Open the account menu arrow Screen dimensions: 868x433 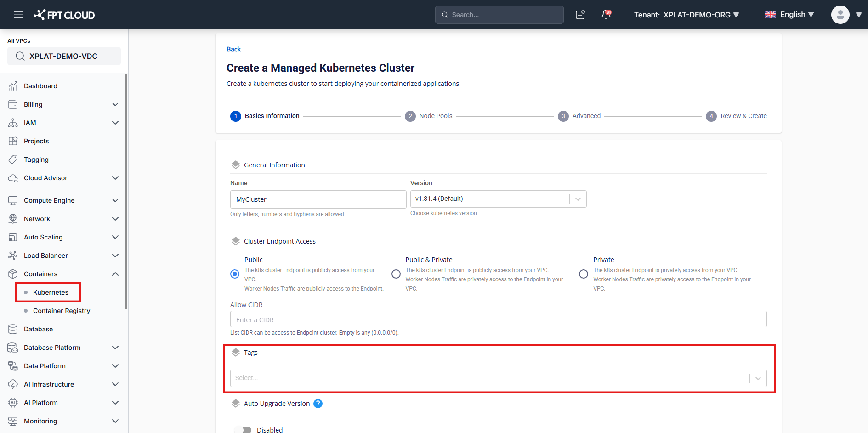point(858,15)
